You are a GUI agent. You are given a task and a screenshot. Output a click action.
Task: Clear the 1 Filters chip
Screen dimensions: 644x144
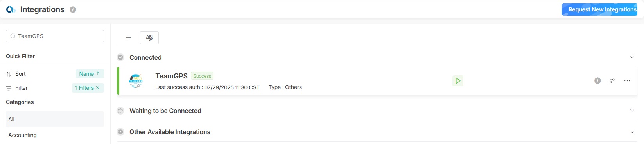point(98,88)
